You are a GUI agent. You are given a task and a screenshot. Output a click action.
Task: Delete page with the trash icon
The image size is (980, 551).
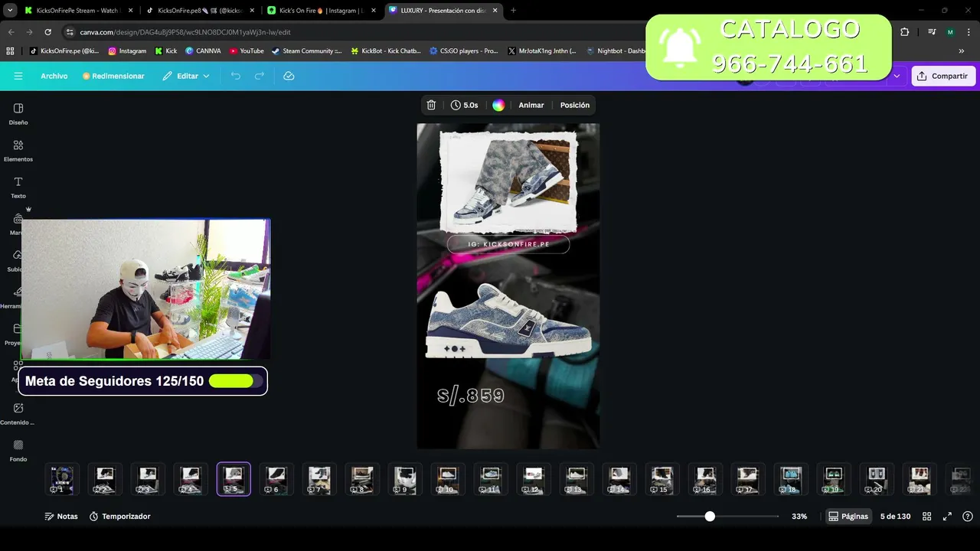point(431,105)
